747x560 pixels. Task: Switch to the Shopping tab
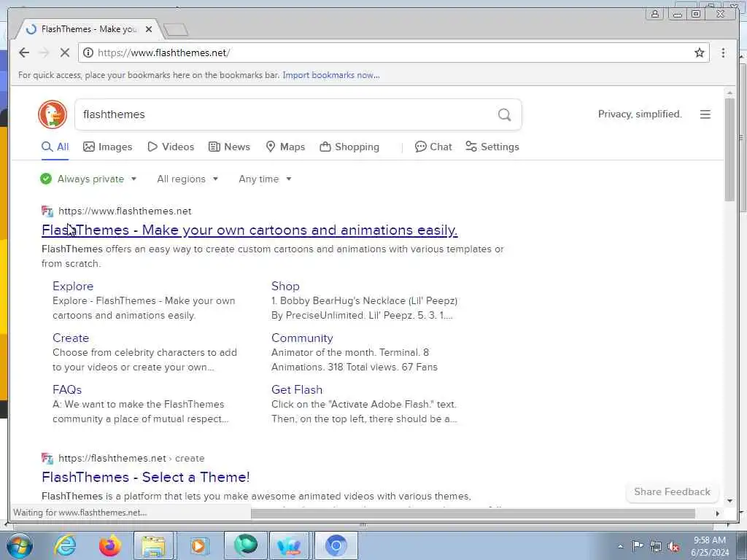point(349,147)
